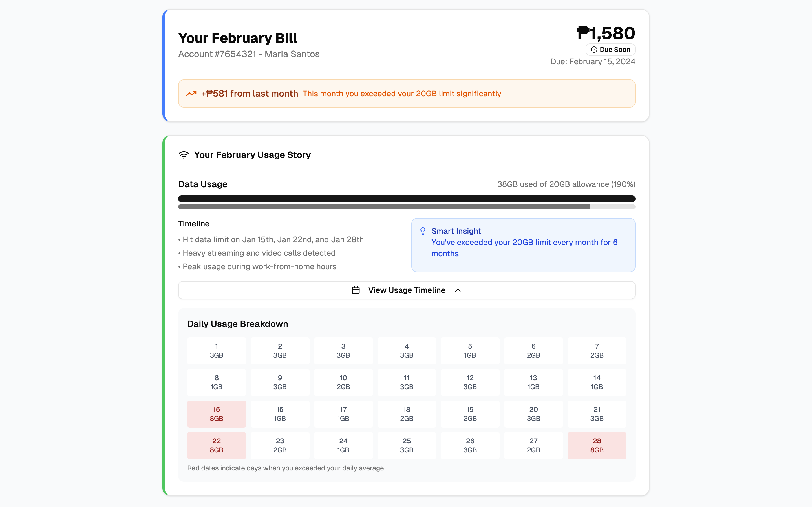Click day 7 usage cell
This screenshot has height=507, width=812.
tap(597, 351)
